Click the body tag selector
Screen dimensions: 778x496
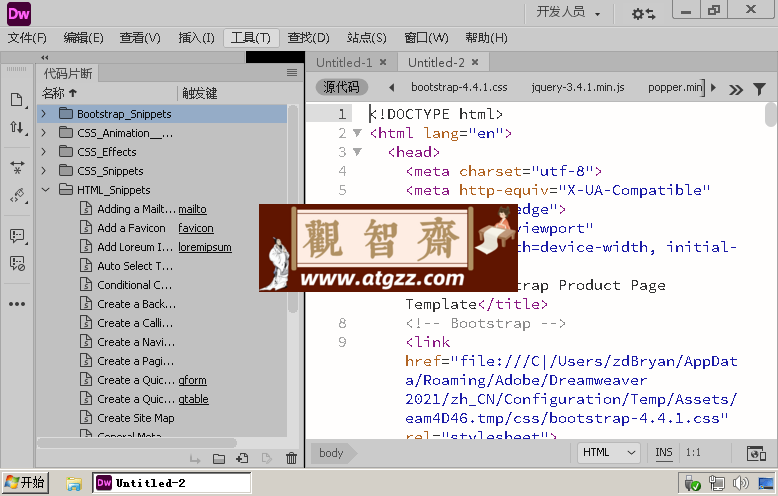(x=331, y=453)
